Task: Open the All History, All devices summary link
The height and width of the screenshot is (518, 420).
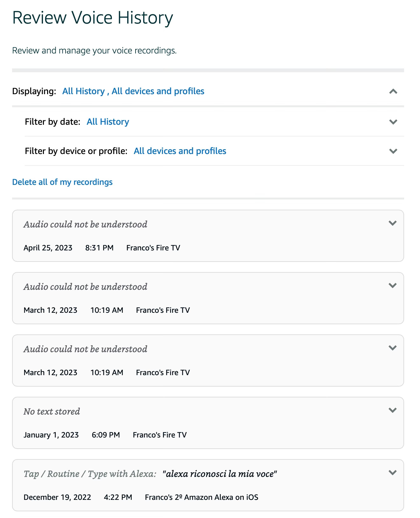Action: (x=133, y=91)
